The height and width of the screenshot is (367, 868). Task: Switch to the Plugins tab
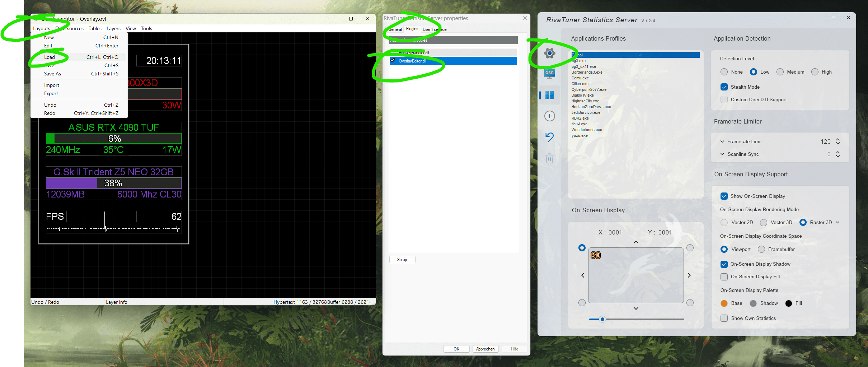pos(412,29)
